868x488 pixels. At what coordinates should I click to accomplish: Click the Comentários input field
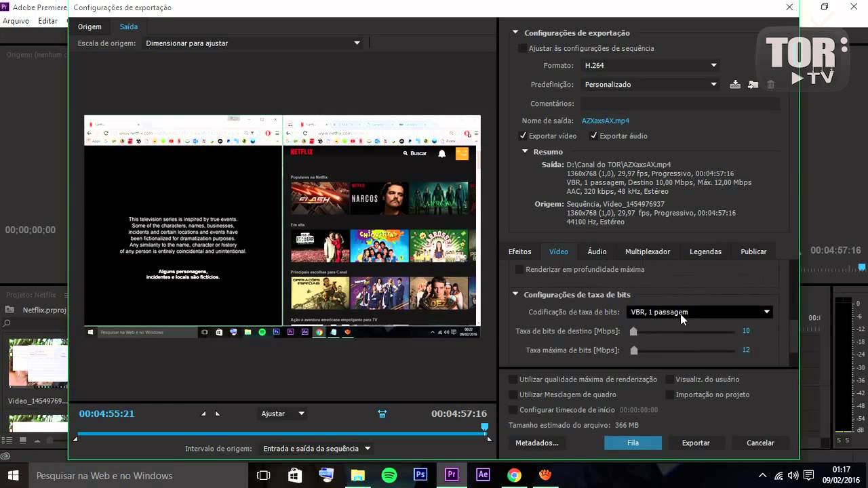coord(679,104)
